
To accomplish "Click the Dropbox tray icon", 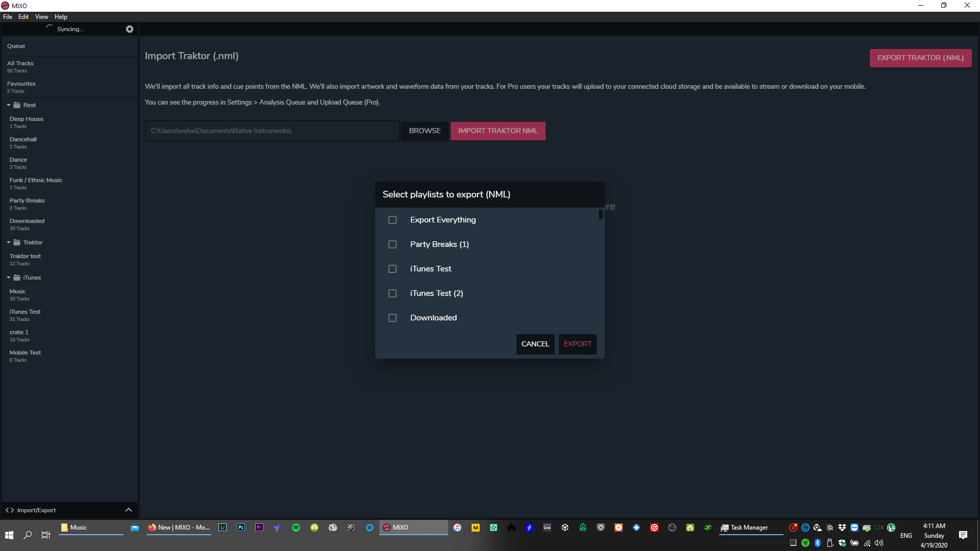I will pos(842,528).
